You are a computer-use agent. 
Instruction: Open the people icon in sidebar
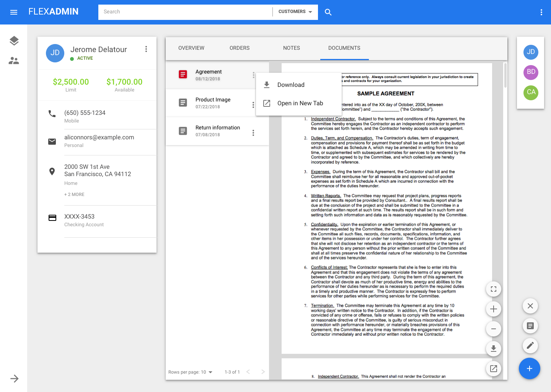[x=14, y=60]
